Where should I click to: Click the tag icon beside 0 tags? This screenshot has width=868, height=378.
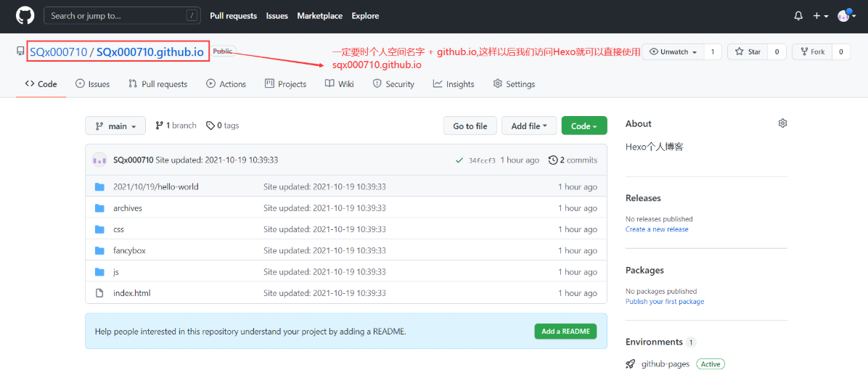pos(210,126)
